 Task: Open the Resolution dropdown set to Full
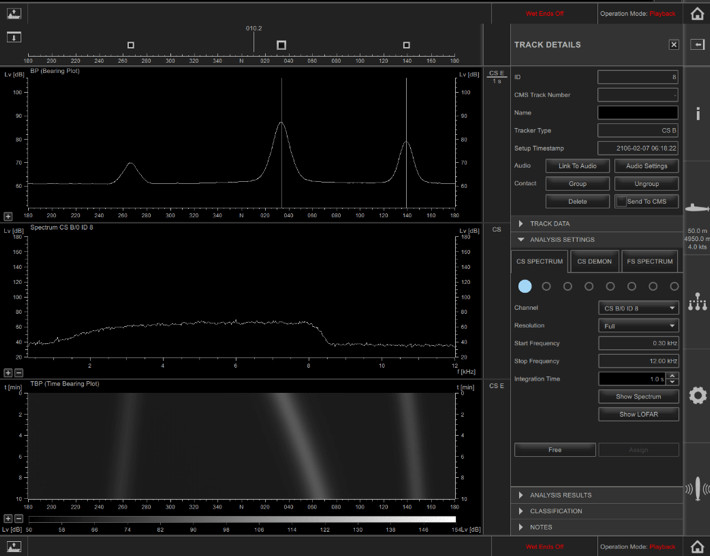638,326
